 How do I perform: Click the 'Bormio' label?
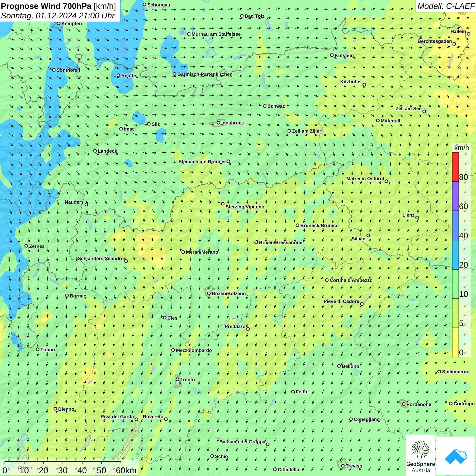[x=78, y=296]
